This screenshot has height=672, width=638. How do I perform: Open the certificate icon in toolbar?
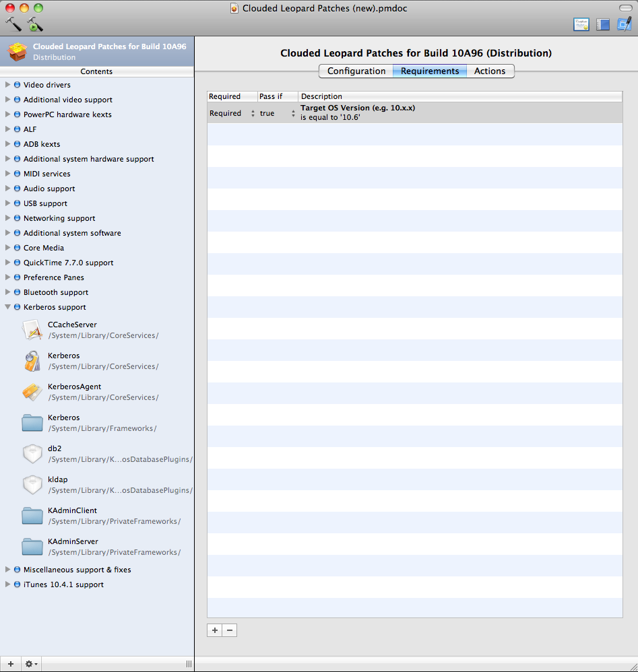pyautogui.click(x=581, y=24)
